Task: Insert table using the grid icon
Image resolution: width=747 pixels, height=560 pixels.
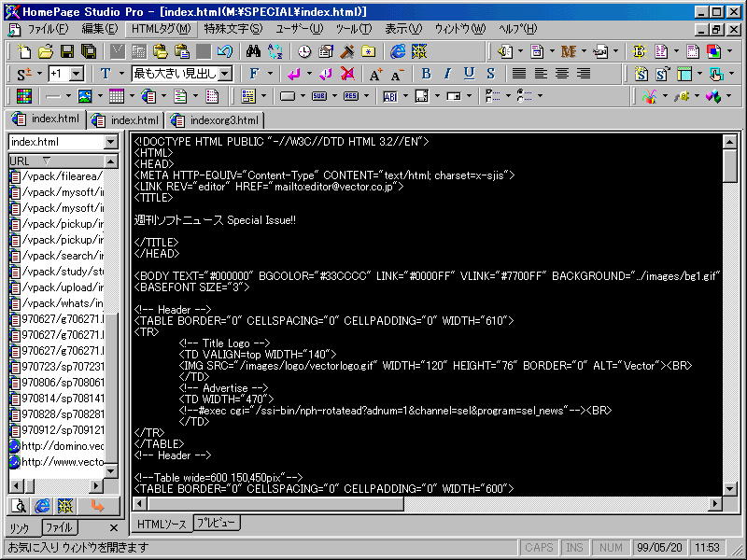Action: pos(116,96)
